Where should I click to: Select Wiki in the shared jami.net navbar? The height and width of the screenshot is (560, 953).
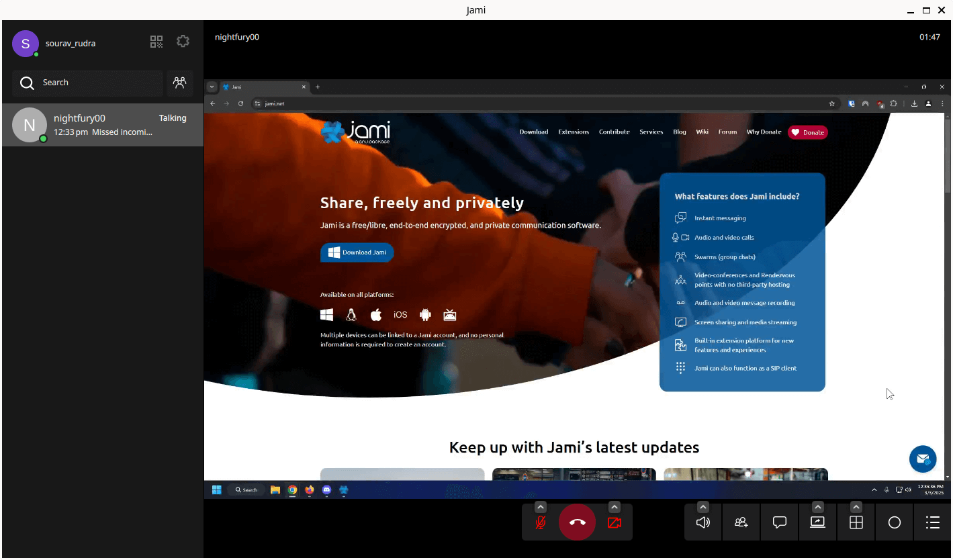click(x=702, y=132)
